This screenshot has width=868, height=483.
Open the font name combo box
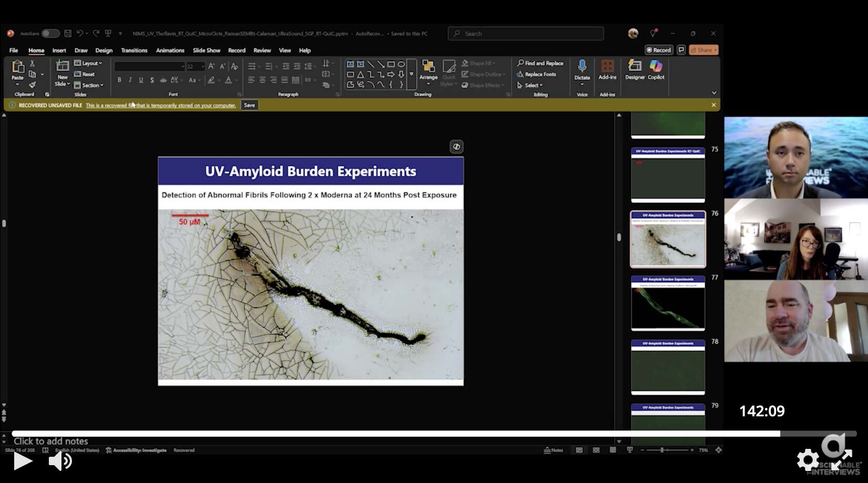(x=150, y=67)
